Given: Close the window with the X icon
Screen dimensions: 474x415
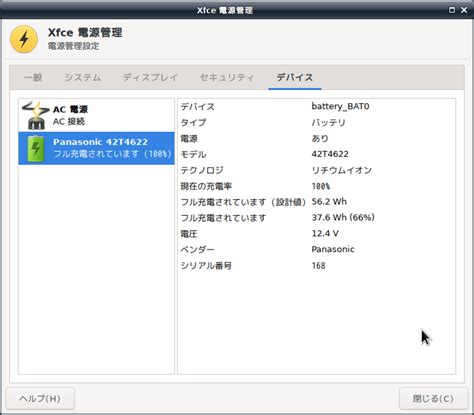Looking at the screenshot, I should [464, 10].
